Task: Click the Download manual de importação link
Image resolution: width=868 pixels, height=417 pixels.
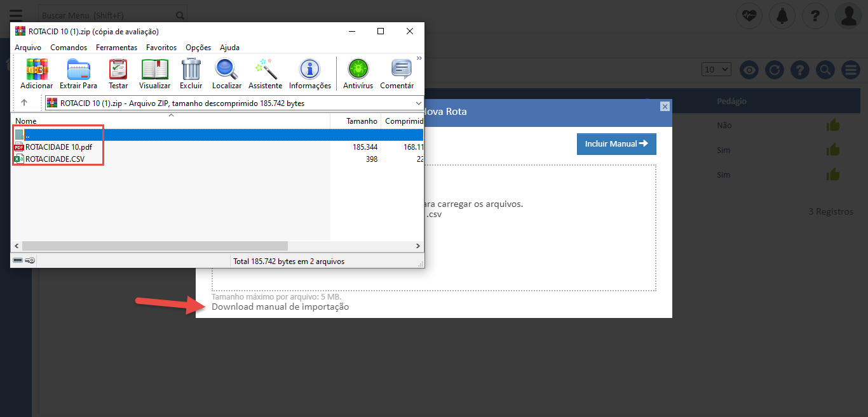Action: click(x=280, y=307)
